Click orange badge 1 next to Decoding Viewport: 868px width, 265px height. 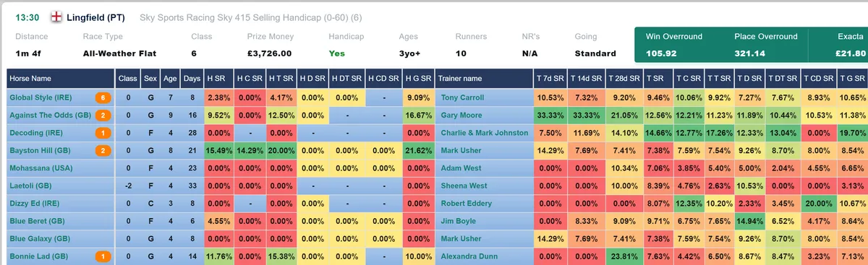[103, 133]
